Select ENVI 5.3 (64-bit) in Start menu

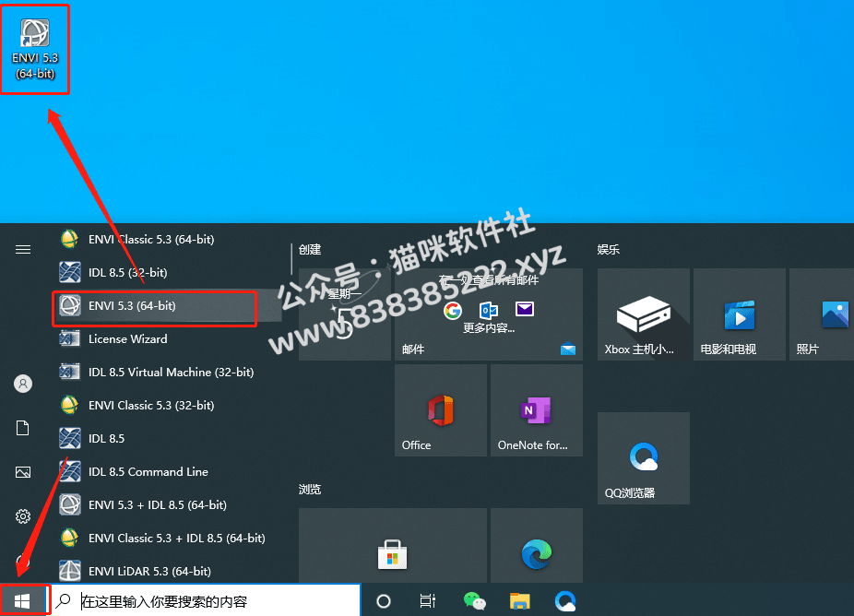(x=168, y=305)
